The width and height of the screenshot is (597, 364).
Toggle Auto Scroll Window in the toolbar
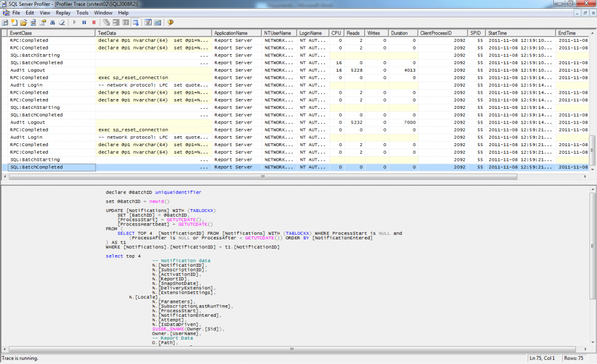tap(135, 22)
